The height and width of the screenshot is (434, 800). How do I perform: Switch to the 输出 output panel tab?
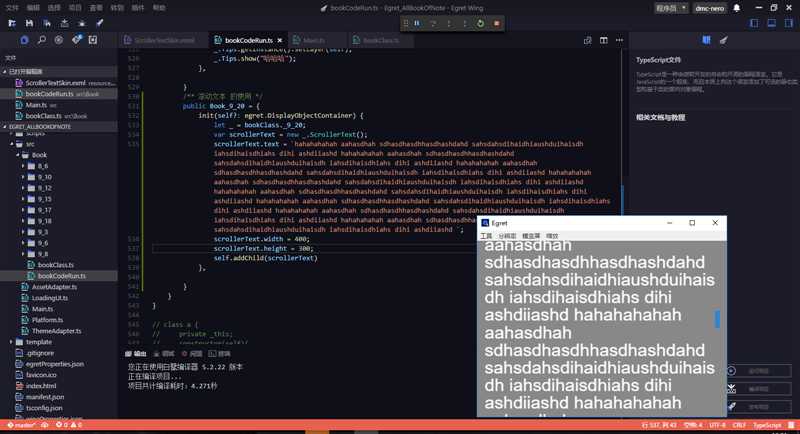coord(136,354)
